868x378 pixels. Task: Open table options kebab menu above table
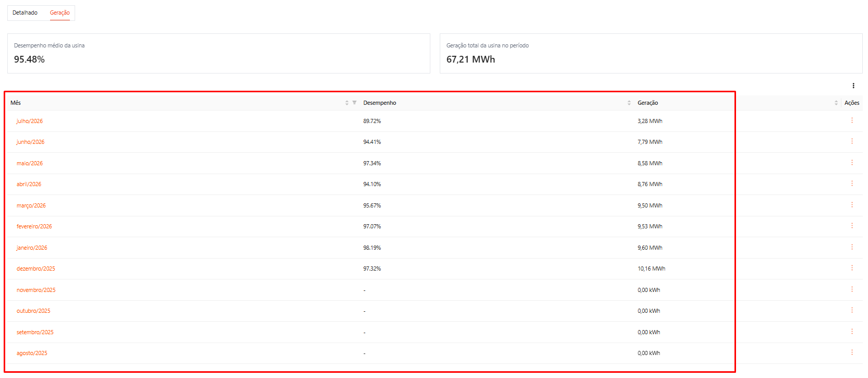[x=853, y=86]
